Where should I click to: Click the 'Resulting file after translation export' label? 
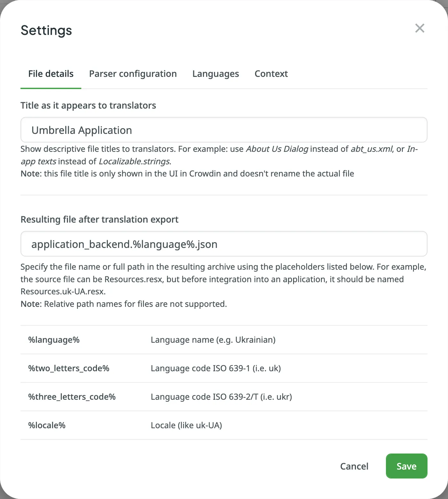tap(100, 219)
